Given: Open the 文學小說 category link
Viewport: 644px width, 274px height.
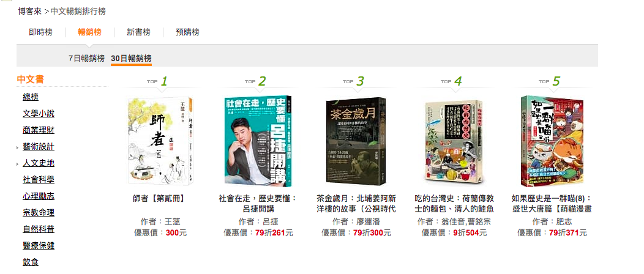Looking at the screenshot, I should click(x=39, y=114).
